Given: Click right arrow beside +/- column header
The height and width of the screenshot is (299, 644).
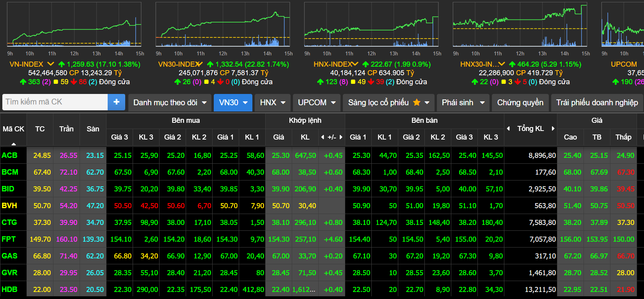Looking at the screenshot, I should pos(341,137).
